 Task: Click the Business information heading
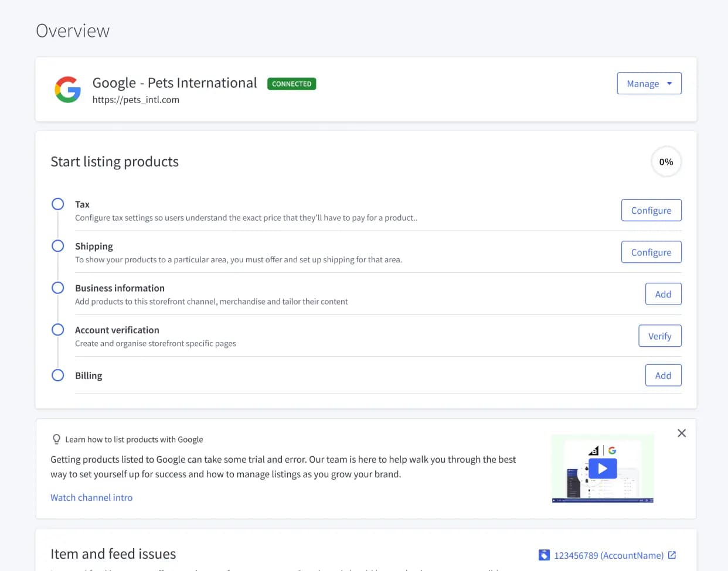[x=120, y=288]
